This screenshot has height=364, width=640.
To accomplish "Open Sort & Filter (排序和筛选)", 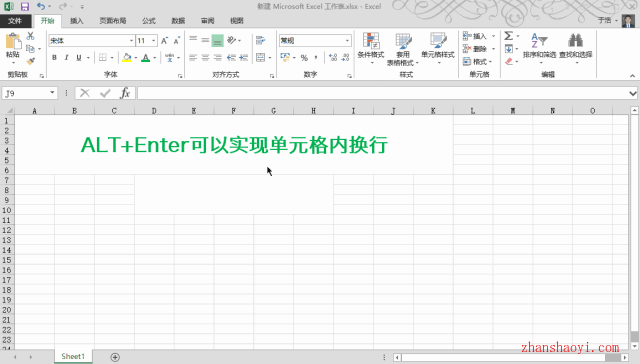I will point(539,49).
